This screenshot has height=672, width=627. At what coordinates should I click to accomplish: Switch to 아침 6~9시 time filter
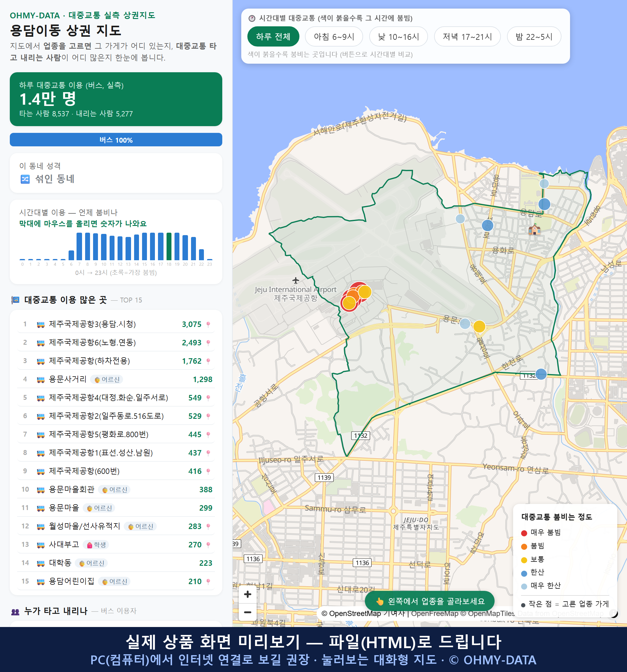coord(334,36)
